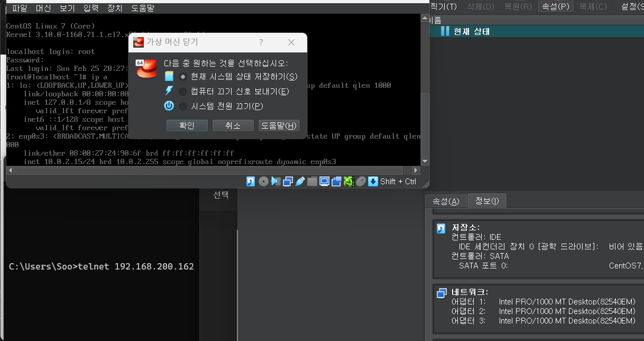Click the storage disk icon next to 저장소
This screenshot has height=341, width=644.
point(441,229)
